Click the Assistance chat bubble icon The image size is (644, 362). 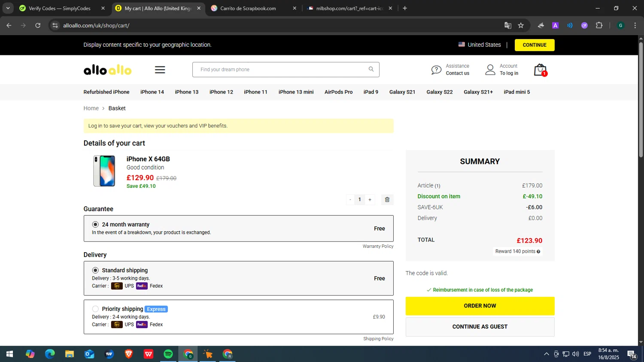(436, 70)
